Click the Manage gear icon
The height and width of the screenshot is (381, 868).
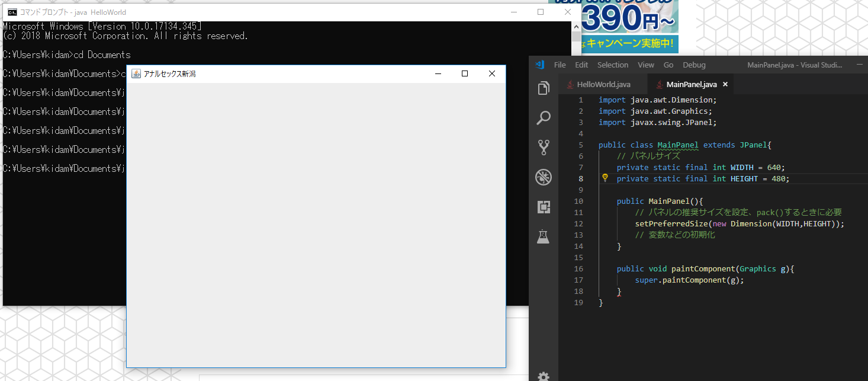543,376
